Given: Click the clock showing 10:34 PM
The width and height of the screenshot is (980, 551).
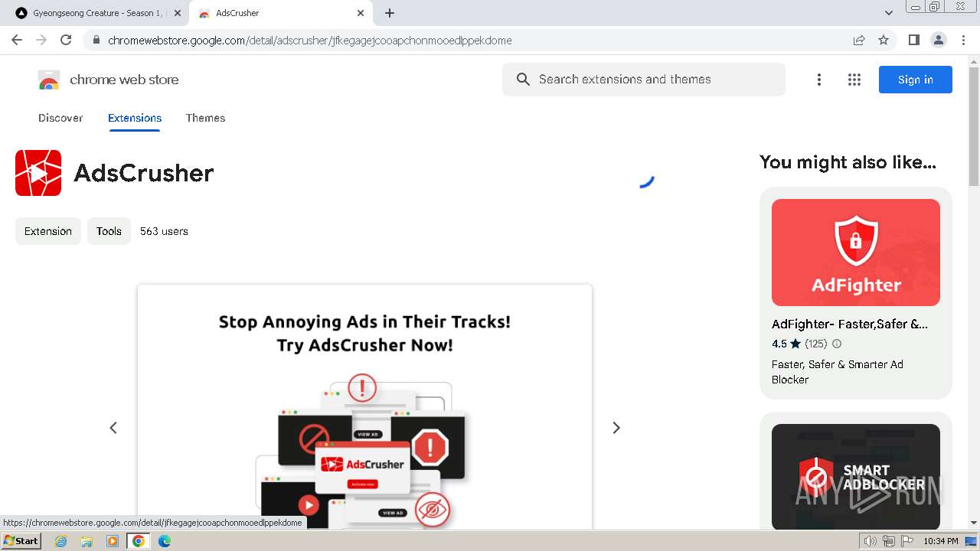Looking at the screenshot, I should 941,541.
